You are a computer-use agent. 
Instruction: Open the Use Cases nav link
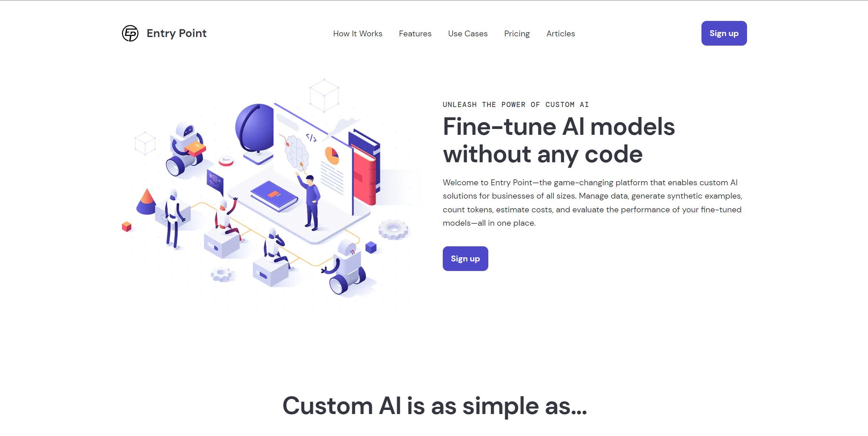(468, 33)
